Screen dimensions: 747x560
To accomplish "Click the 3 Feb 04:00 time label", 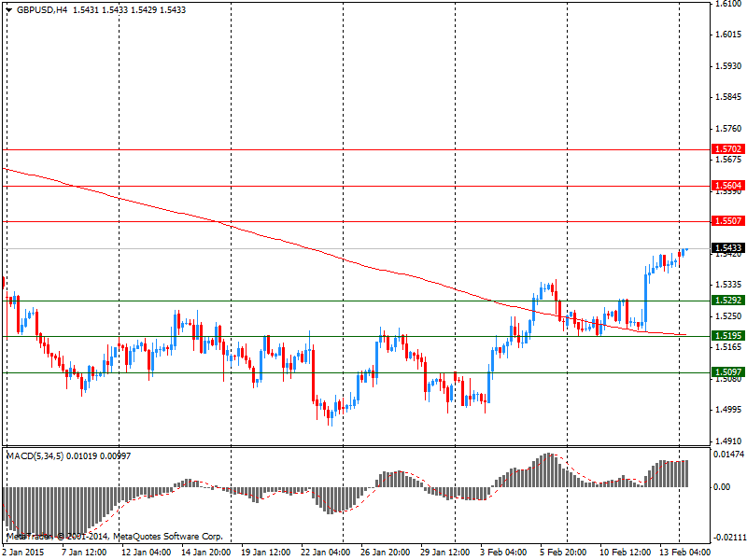I will (x=503, y=553).
